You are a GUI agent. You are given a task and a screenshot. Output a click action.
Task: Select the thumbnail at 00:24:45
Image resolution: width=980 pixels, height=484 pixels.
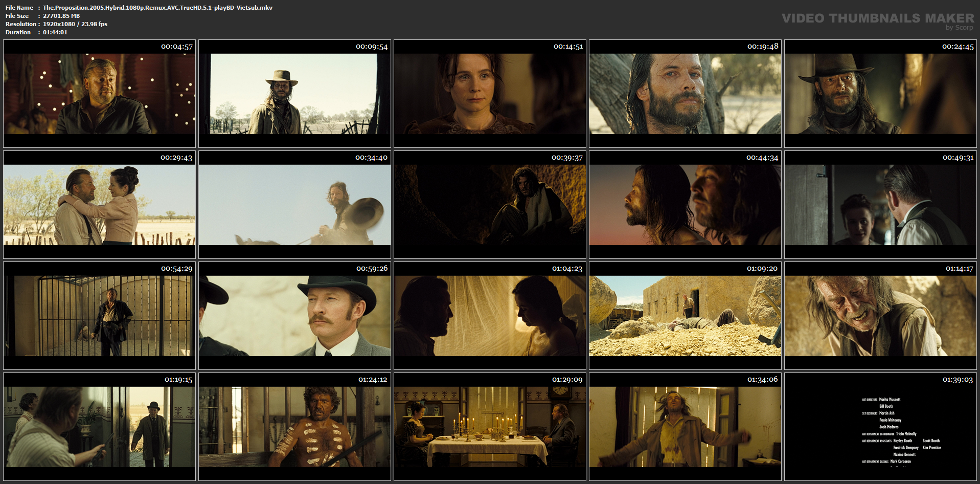point(880,94)
